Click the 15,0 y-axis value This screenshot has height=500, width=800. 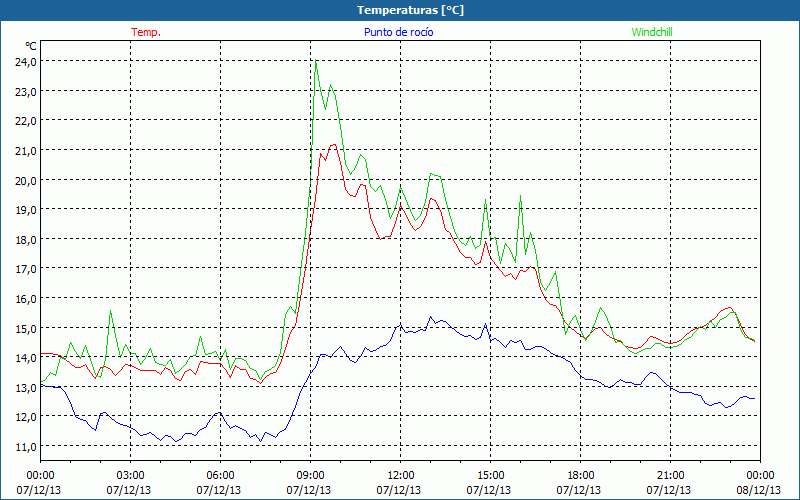(27, 328)
